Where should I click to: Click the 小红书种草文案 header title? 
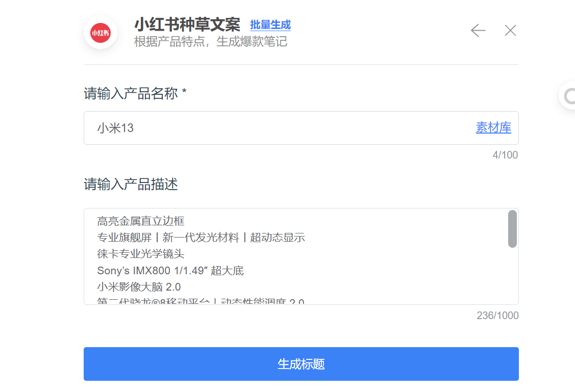click(x=187, y=24)
